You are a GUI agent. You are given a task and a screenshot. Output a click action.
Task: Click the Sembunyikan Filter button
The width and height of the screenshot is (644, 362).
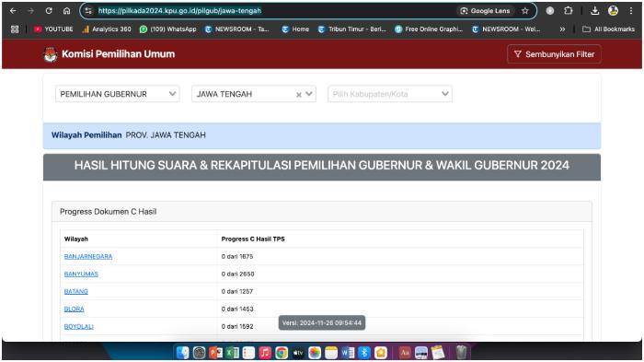(554, 54)
